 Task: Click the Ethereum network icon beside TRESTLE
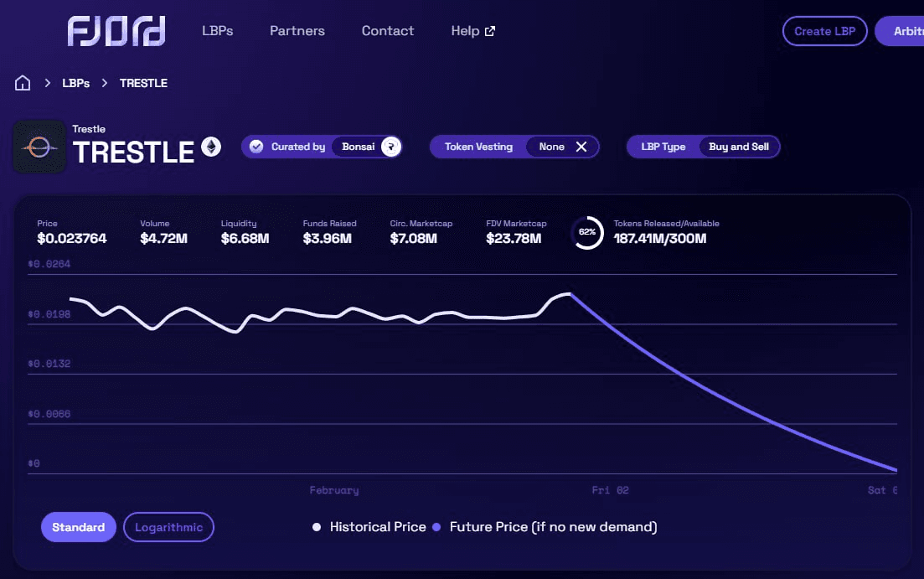[x=210, y=147]
